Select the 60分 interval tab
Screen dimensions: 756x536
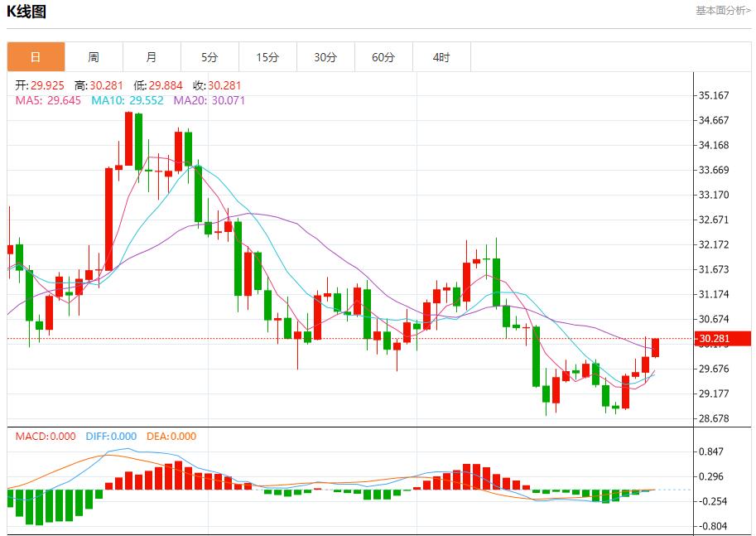[383, 57]
